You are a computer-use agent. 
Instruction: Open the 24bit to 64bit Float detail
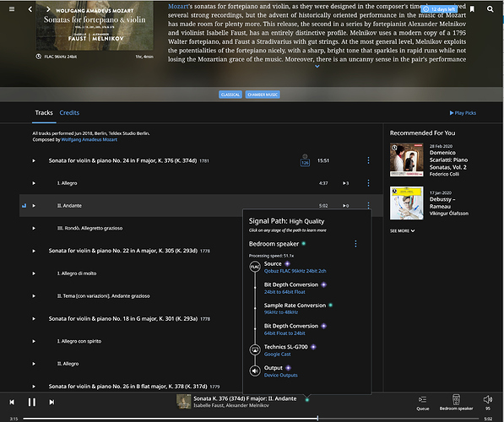tap(285, 292)
